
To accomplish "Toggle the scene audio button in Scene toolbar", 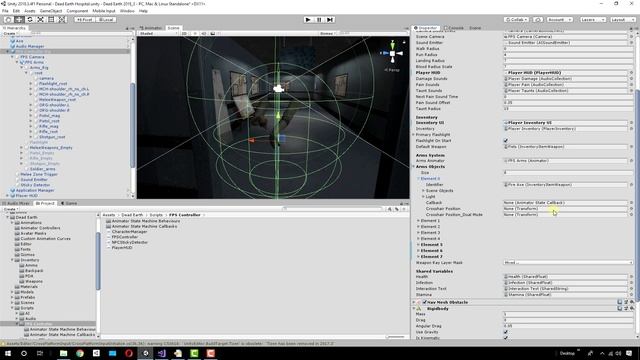I will [204, 33].
